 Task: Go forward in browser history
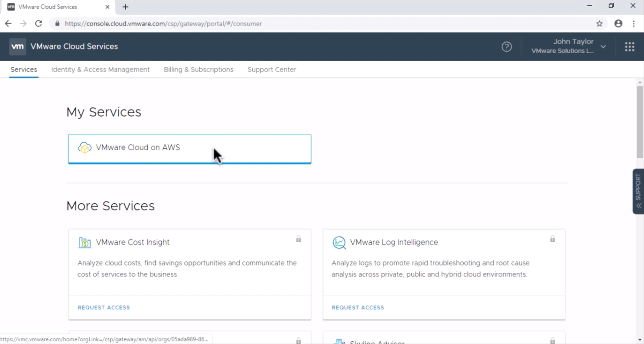[x=23, y=23]
